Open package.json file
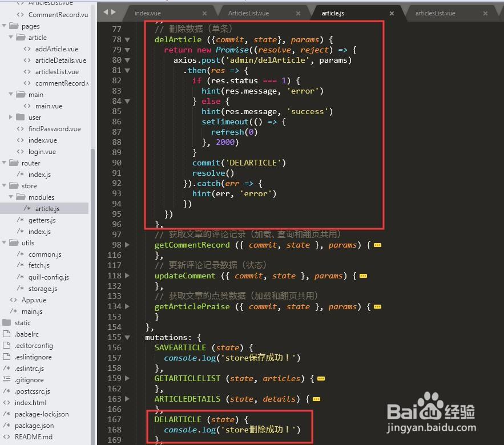The height and width of the screenshot is (445, 504). tap(34, 425)
